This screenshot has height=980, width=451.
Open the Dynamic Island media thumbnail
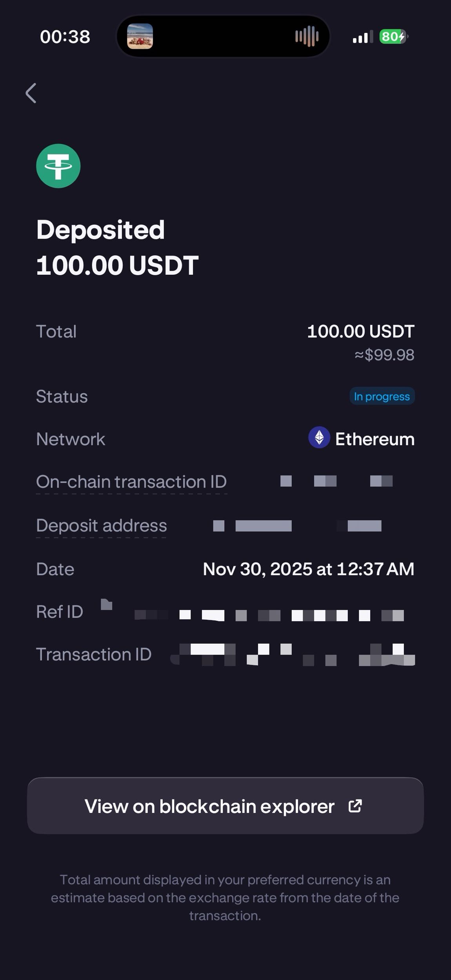click(140, 36)
